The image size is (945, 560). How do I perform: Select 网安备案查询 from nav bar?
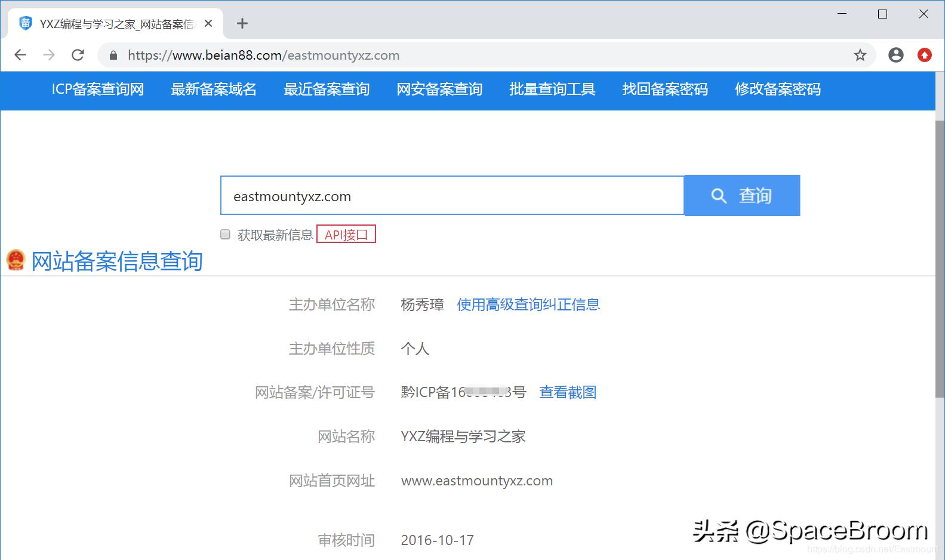pyautogui.click(x=439, y=90)
